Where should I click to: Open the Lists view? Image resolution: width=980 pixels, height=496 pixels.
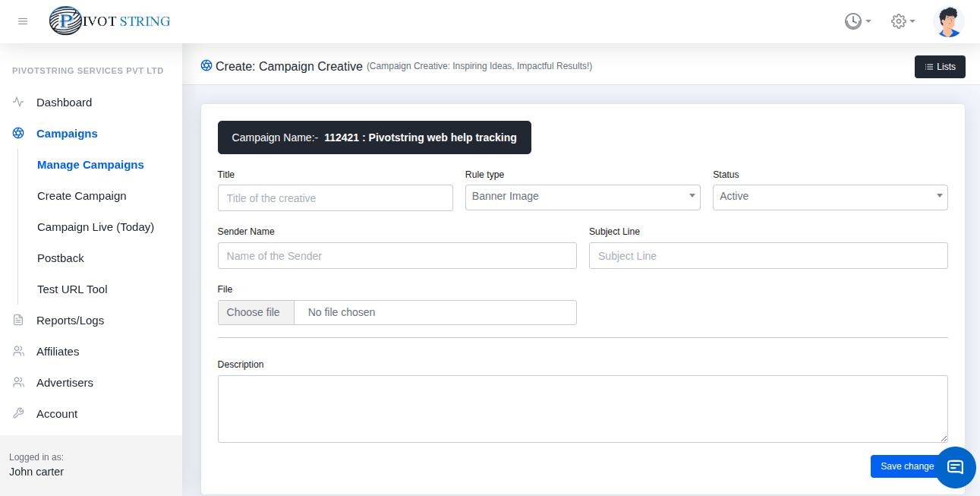click(940, 67)
